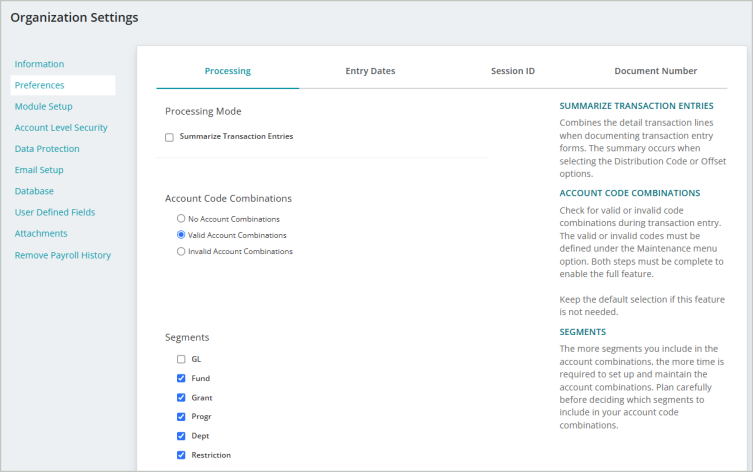The image size is (753, 472).
Task: Open Data Protection settings
Action: (47, 148)
